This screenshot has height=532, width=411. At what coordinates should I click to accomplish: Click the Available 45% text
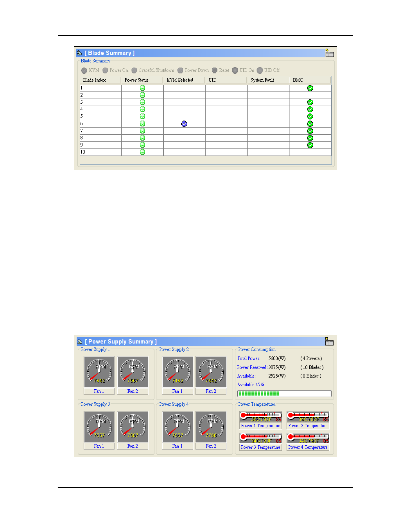pos(251,385)
